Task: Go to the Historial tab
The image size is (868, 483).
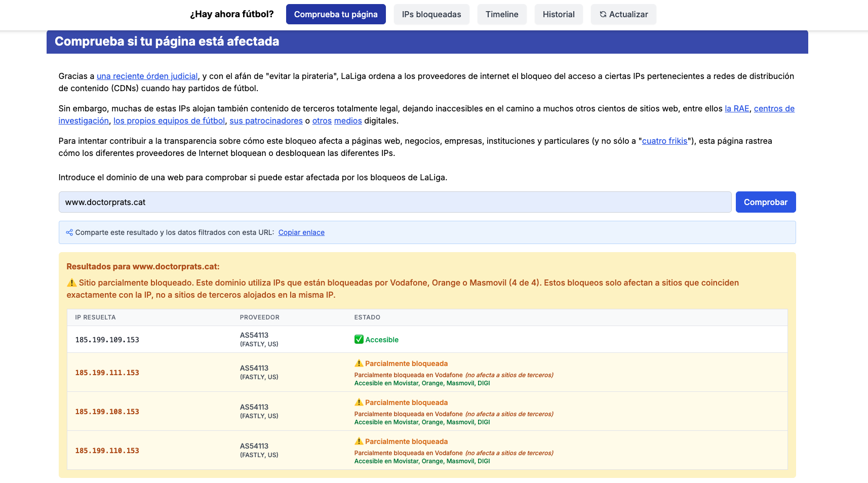Action: tap(559, 14)
